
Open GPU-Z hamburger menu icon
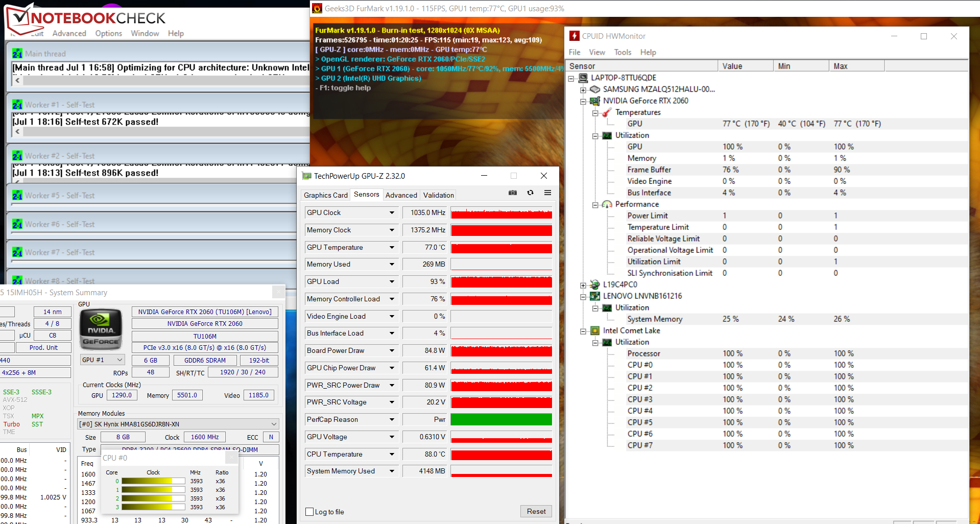point(547,193)
